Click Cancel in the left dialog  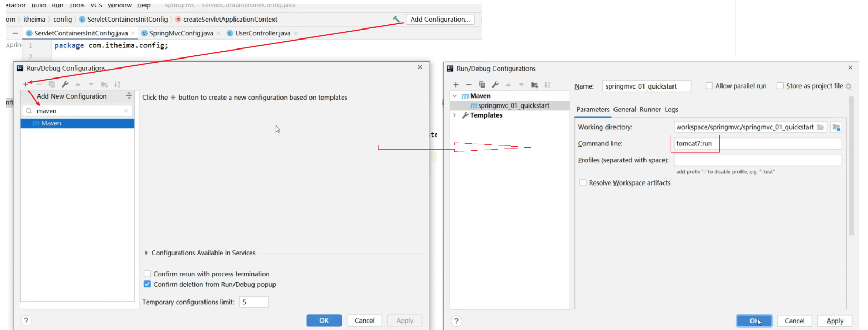364,321
